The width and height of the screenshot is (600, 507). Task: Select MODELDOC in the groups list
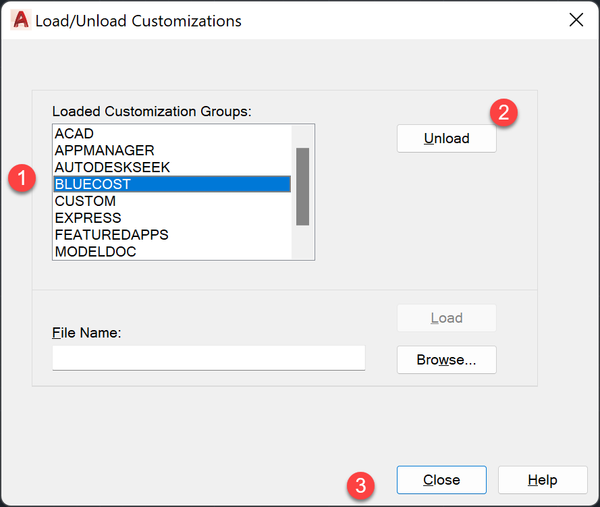tap(95, 251)
